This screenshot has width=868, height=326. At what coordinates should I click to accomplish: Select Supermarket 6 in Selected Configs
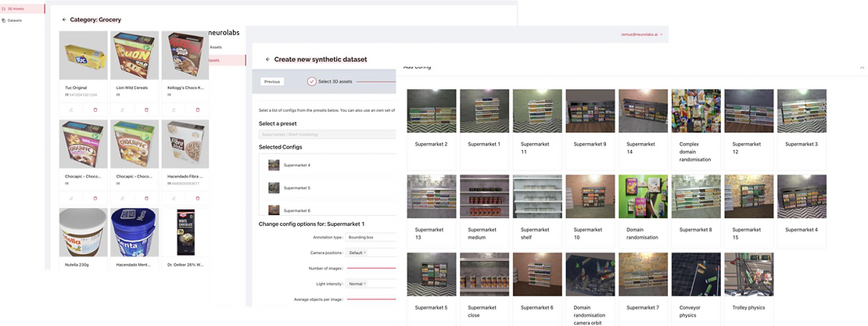pos(328,210)
